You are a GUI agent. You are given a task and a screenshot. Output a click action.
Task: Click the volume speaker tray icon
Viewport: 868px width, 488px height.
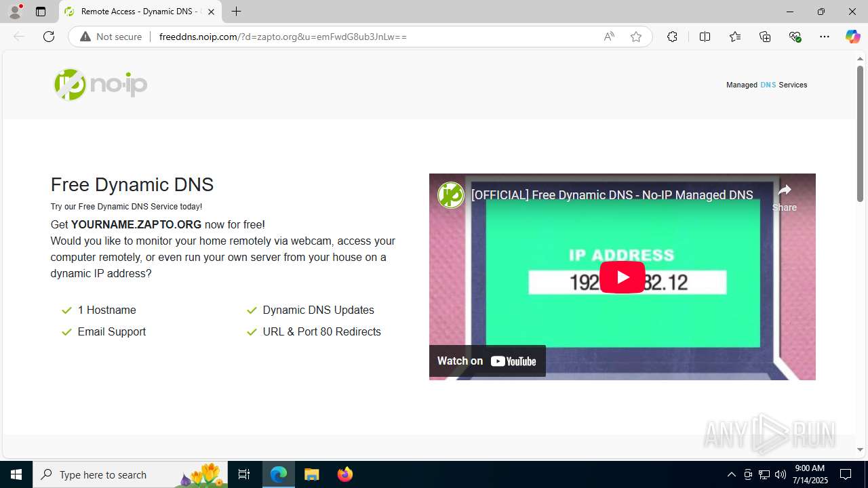tap(781, 474)
